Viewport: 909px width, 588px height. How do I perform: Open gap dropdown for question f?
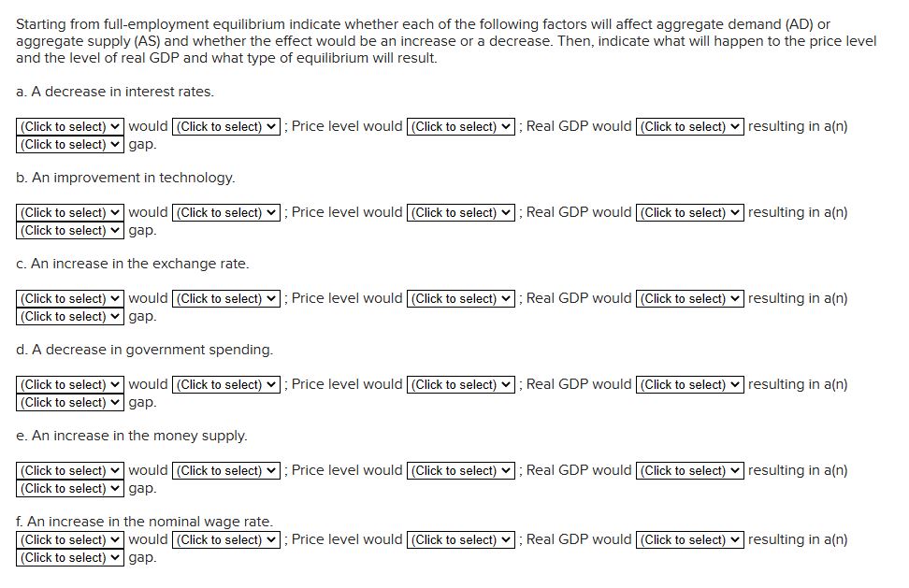(x=69, y=557)
